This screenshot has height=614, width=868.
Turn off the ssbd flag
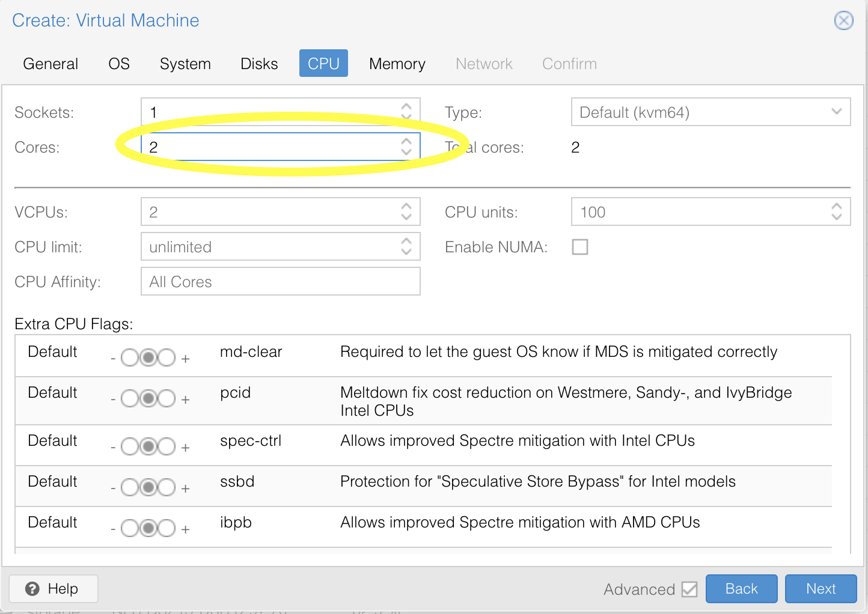pyautogui.click(x=130, y=488)
